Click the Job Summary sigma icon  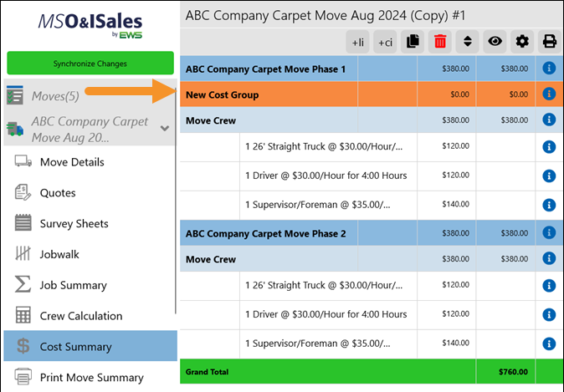23,285
